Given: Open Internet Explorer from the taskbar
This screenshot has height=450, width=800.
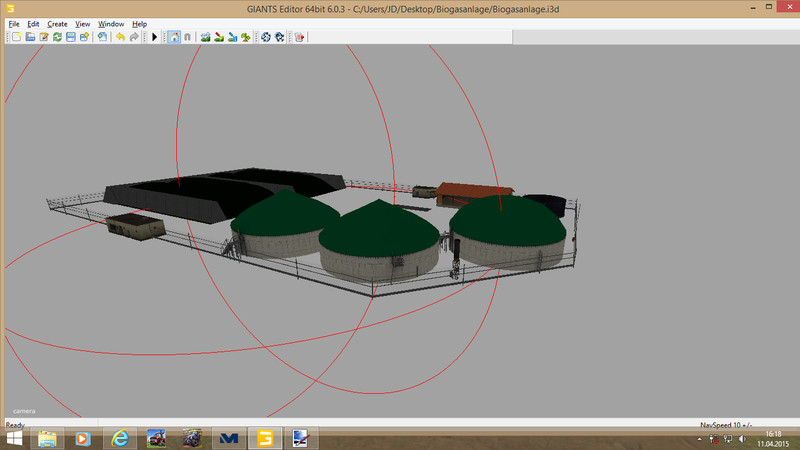Looking at the screenshot, I should click(x=120, y=438).
